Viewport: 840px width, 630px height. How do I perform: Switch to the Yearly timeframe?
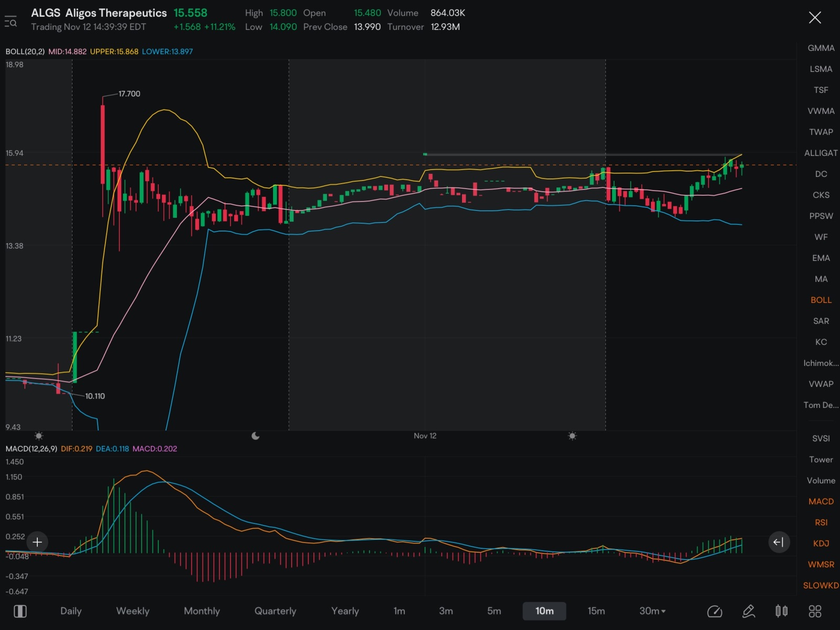click(x=345, y=611)
